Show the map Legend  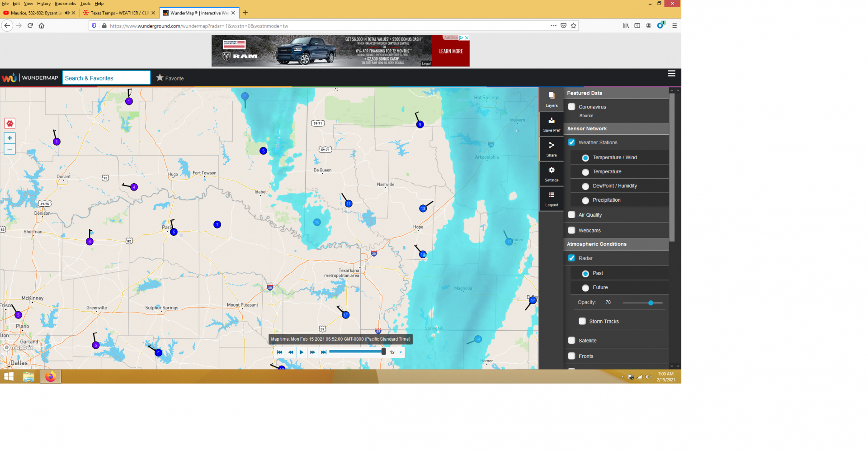(551, 199)
